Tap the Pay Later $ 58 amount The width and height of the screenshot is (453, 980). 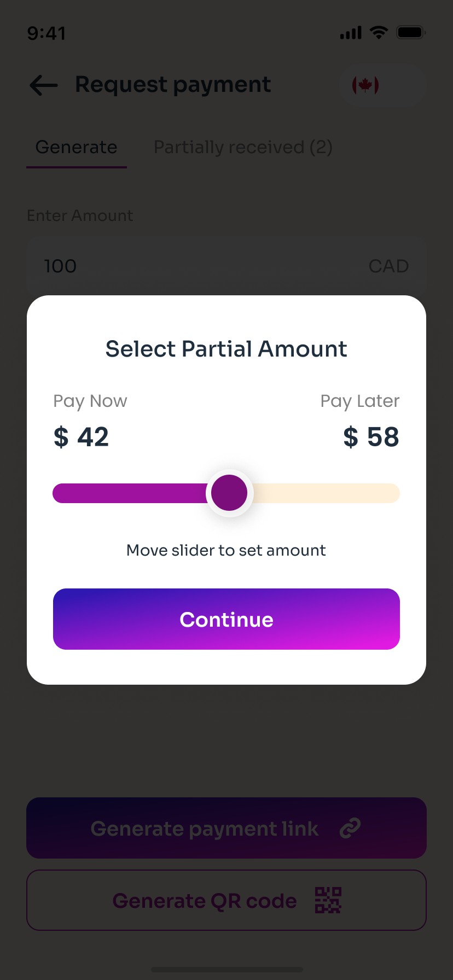[371, 437]
